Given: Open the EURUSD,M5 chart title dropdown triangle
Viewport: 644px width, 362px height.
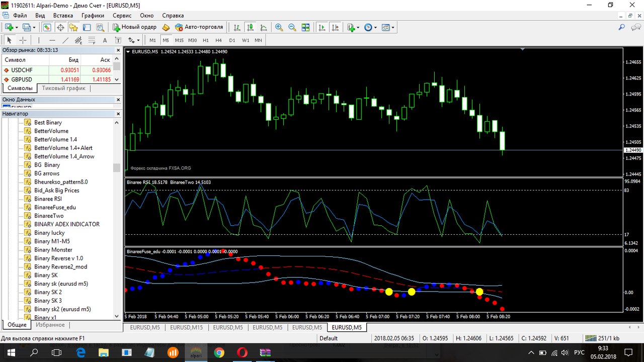Looking at the screenshot, I should (x=128, y=52).
